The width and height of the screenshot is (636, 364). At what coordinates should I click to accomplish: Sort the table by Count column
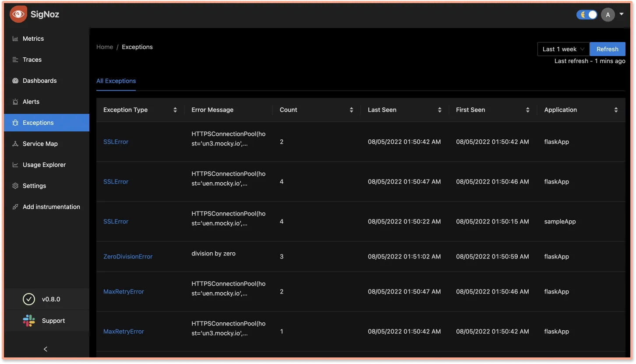click(351, 110)
